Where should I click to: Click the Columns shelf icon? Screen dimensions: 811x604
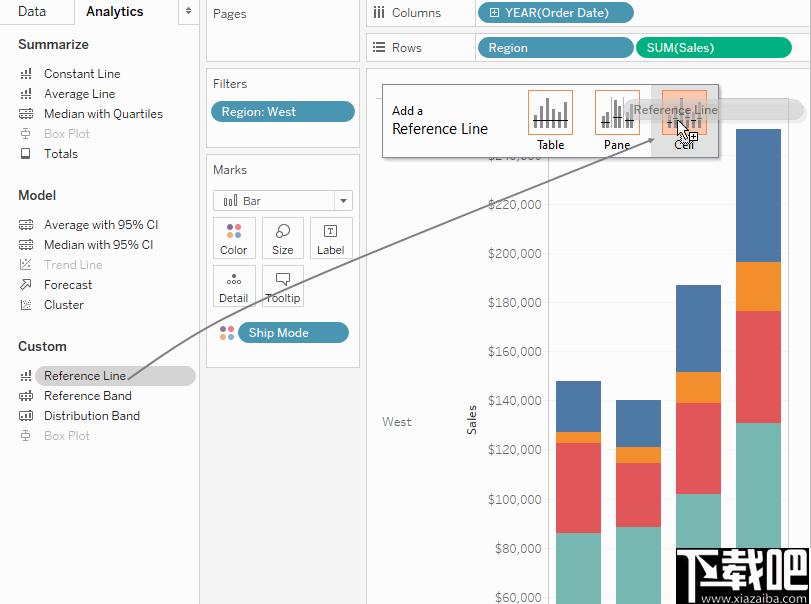pos(379,12)
